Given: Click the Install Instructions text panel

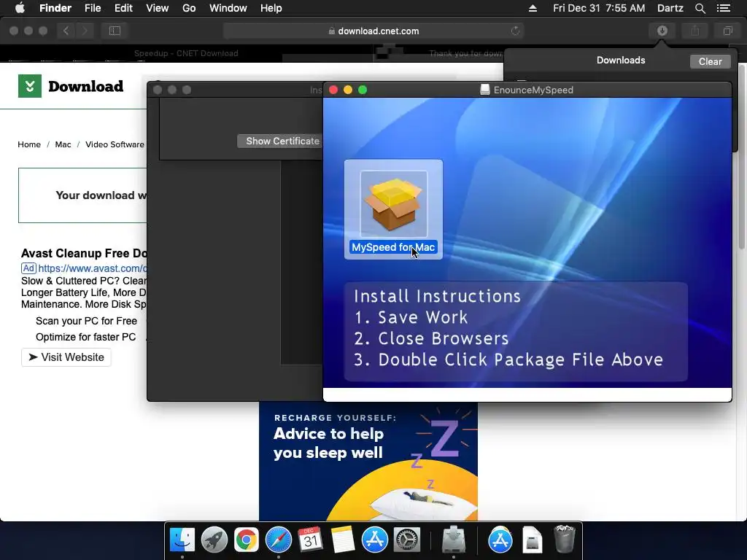Looking at the screenshot, I should (516, 332).
